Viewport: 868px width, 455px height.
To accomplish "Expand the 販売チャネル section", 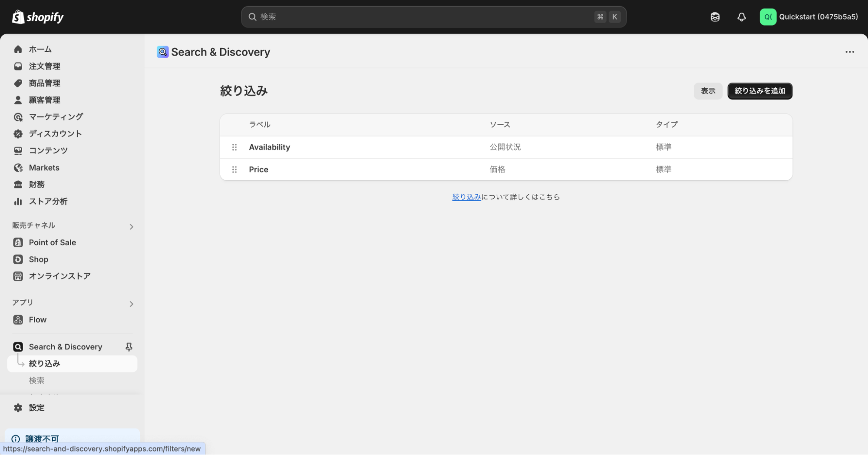I will click(131, 226).
